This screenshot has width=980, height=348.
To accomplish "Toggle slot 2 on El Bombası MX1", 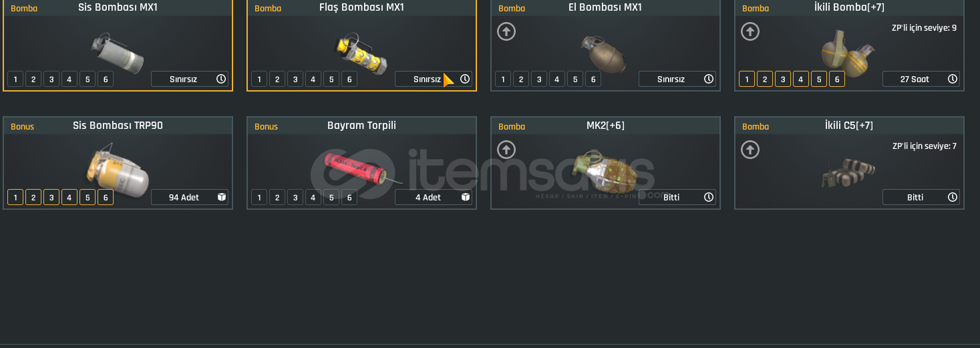I will coord(521,79).
